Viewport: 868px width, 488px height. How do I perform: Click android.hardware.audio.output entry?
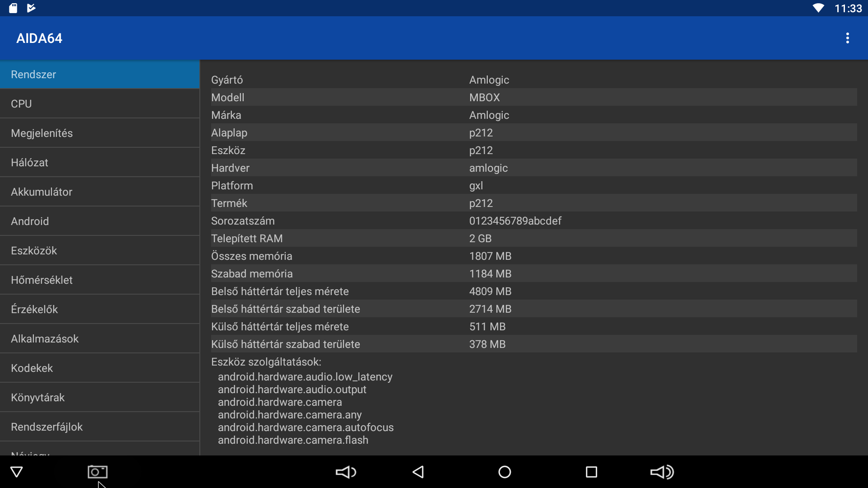click(292, 389)
